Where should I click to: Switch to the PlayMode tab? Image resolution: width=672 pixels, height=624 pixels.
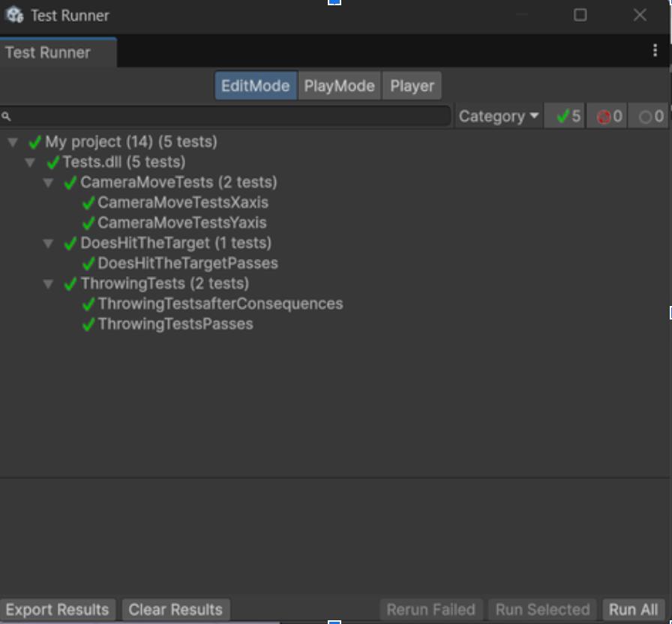click(x=339, y=85)
